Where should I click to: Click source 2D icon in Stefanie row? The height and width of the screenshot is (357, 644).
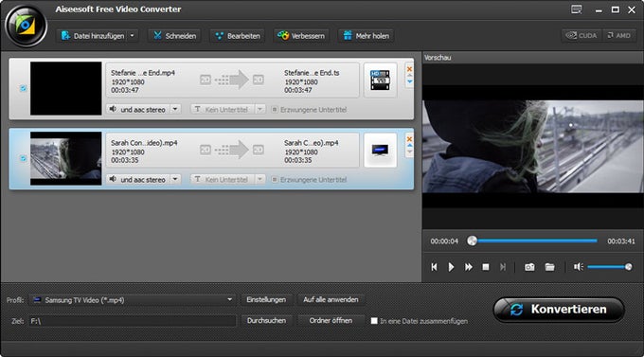pos(206,80)
